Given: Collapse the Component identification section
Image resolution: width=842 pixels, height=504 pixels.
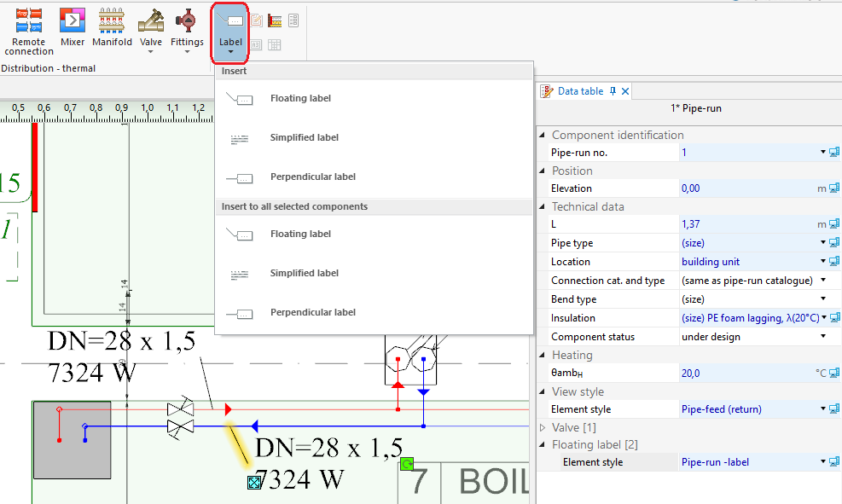Looking at the screenshot, I should 543,136.
